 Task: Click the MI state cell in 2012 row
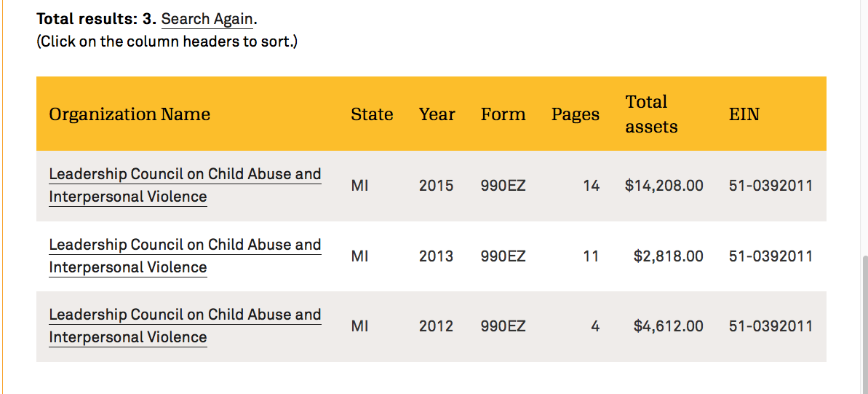coord(359,326)
